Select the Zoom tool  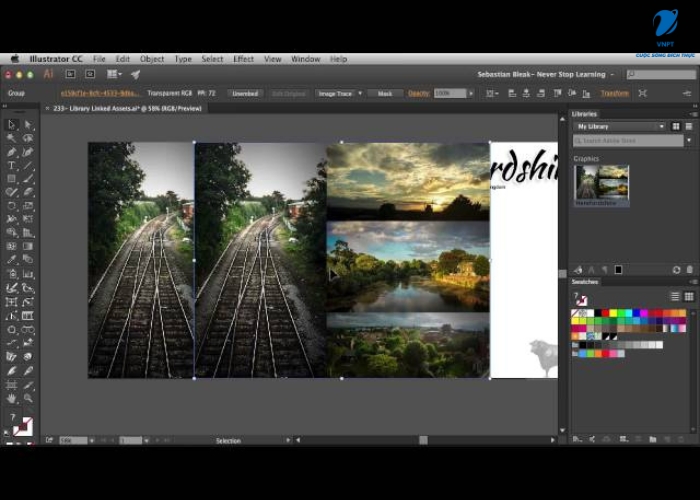(28, 398)
